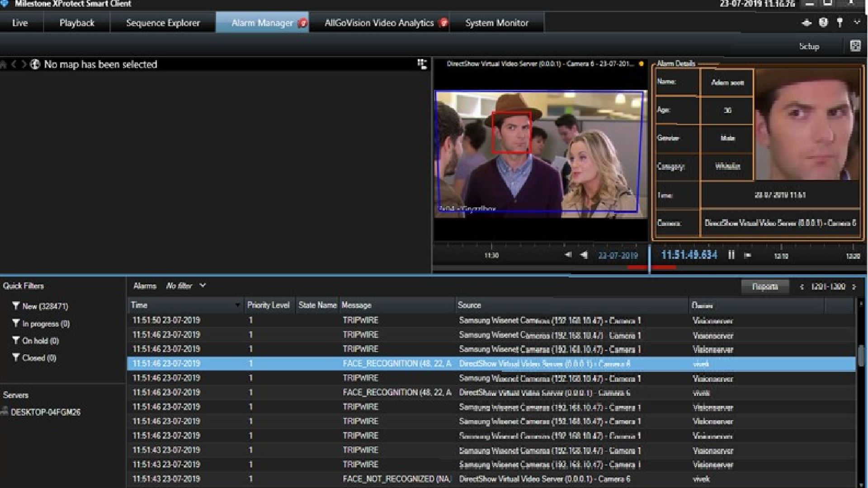Screen dimensions: 868x488
Task: Open the Playback tab
Action: pyautogui.click(x=77, y=23)
